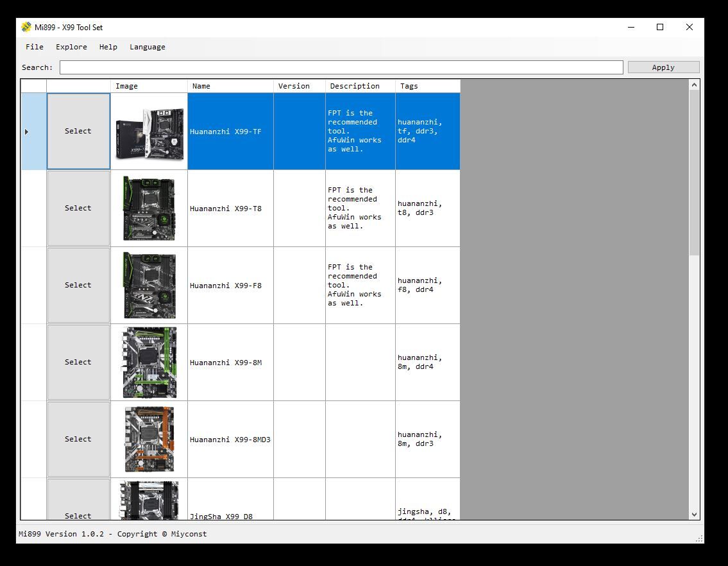Click the JingSha X99 D8 name cell
Screen dimensions: 728x566
click(x=231, y=499)
